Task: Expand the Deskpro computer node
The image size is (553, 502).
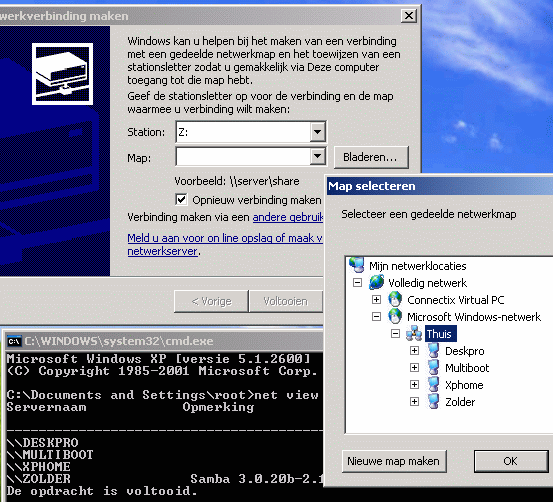Action: tap(414, 351)
